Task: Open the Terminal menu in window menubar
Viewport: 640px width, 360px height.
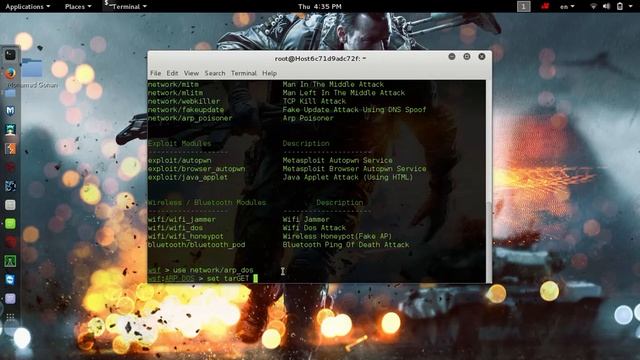Action: (244, 73)
